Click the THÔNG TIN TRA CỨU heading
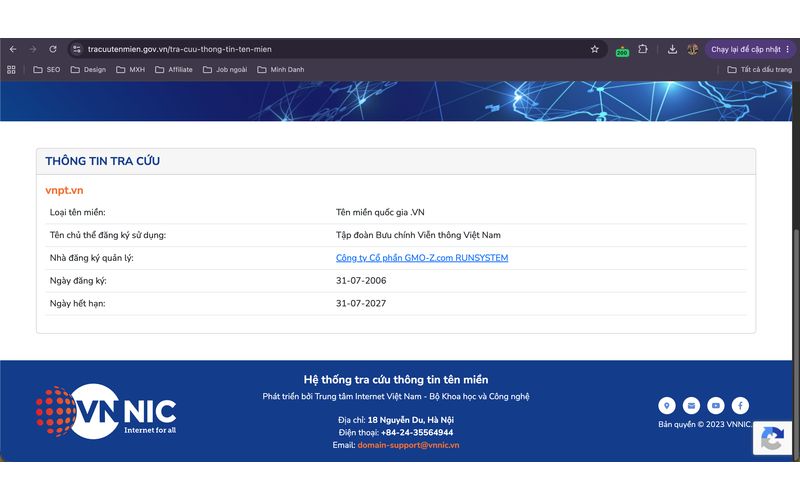Screen dimensions: 800x500 (103, 161)
